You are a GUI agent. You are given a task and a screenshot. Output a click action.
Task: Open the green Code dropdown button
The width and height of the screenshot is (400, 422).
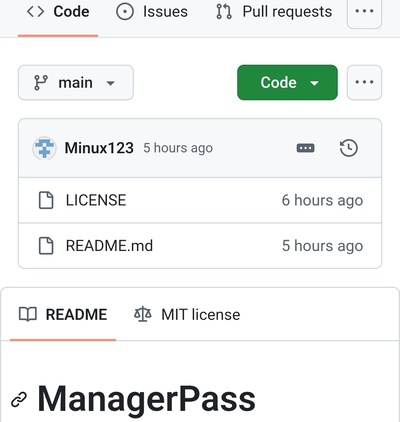(x=287, y=82)
